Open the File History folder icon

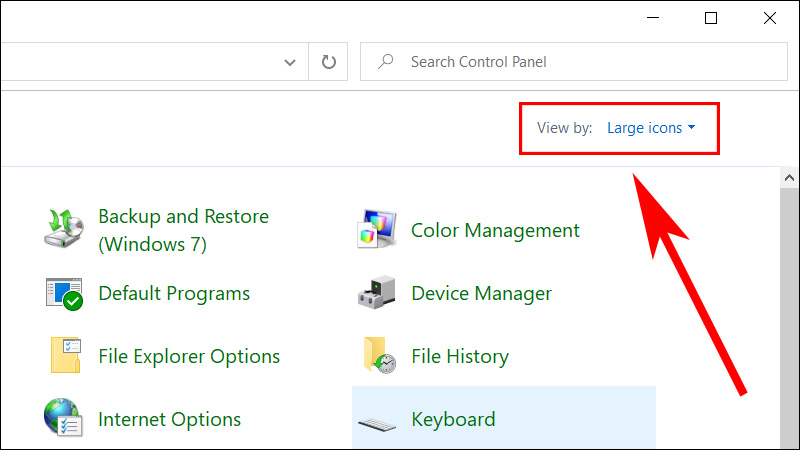point(378,356)
